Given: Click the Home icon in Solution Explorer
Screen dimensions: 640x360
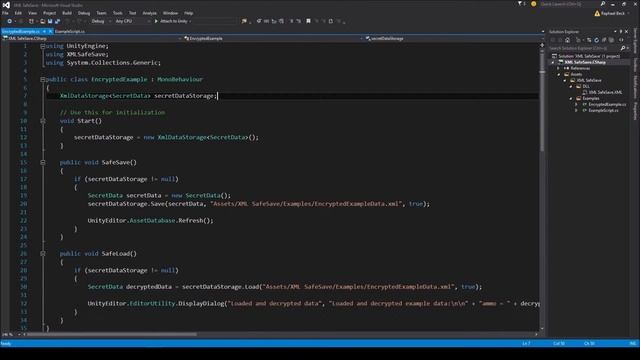Looking at the screenshot, I should (567, 40).
